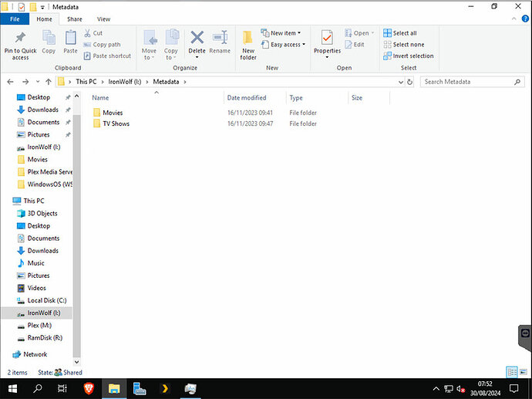This screenshot has height=399, width=532.
Task: Select RamDisk (R:) in sidebar
Action: pos(45,338)
